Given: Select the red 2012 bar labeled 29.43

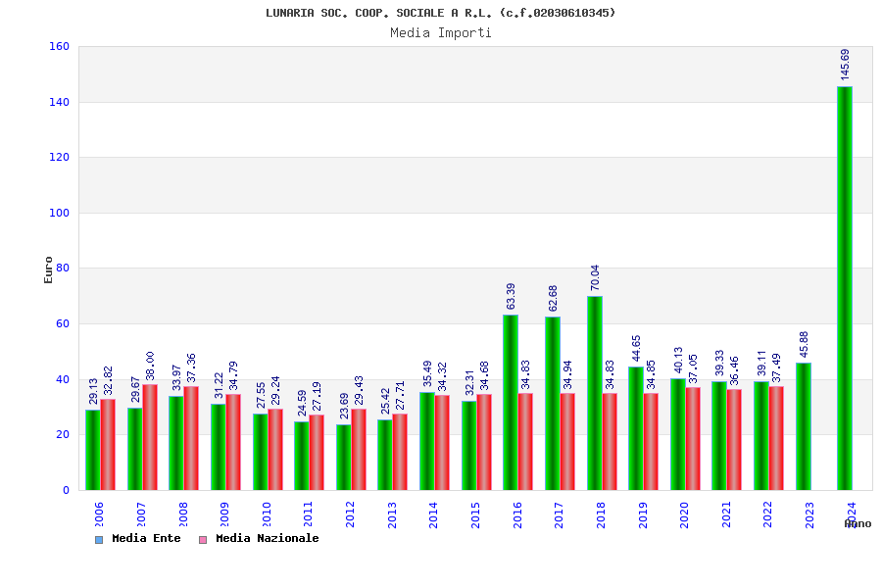Looking at the screenshot, I should (359, 450).
